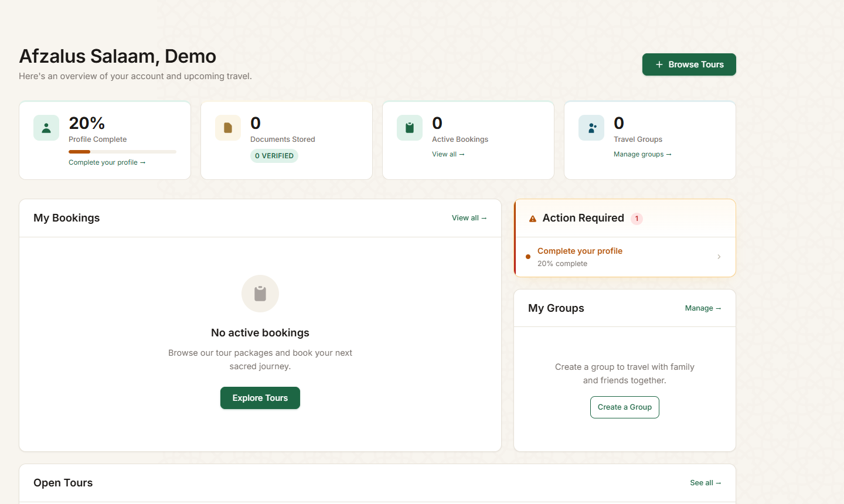Image resolution: width=844 pixels, height=504 pixels.
Task: Click the profile completion progress bar
Action: pos(122,152)
